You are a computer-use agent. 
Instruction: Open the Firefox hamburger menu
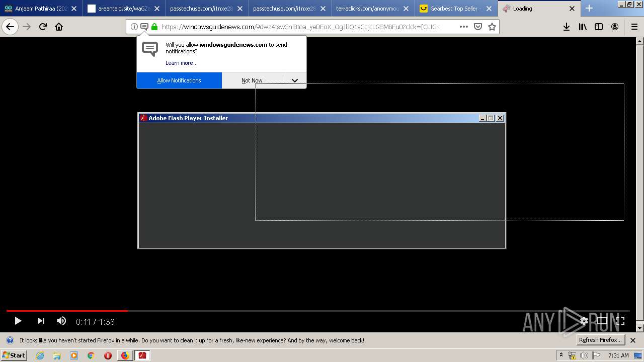click(634, 27)
